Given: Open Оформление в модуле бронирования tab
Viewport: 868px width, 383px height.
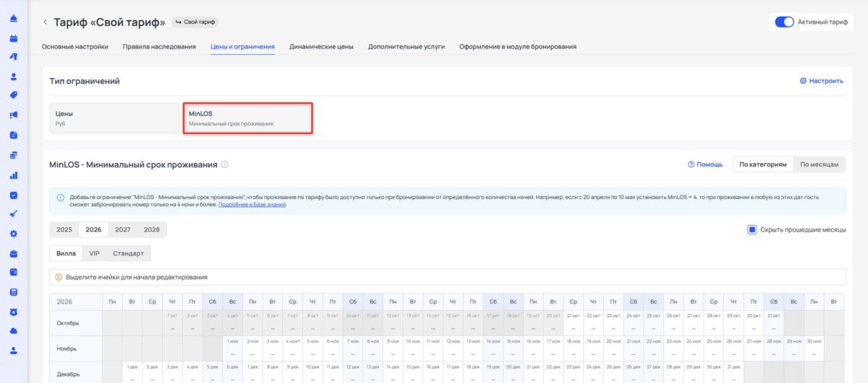Looking at the screenshot, I should tap(518, 47).
